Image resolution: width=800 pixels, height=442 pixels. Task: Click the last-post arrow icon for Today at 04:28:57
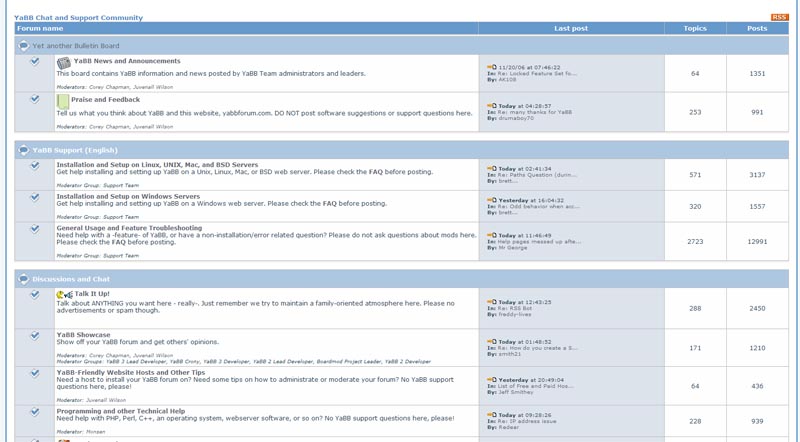[492, 106]
